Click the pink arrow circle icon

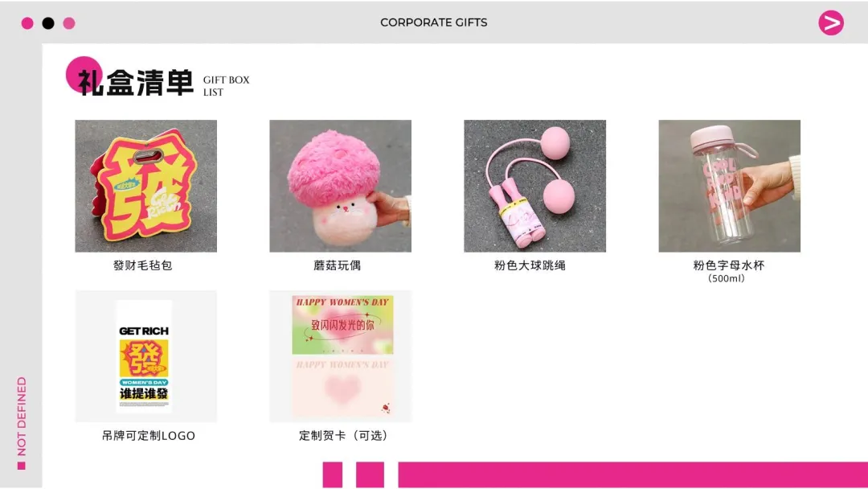(x=831, y=23)
